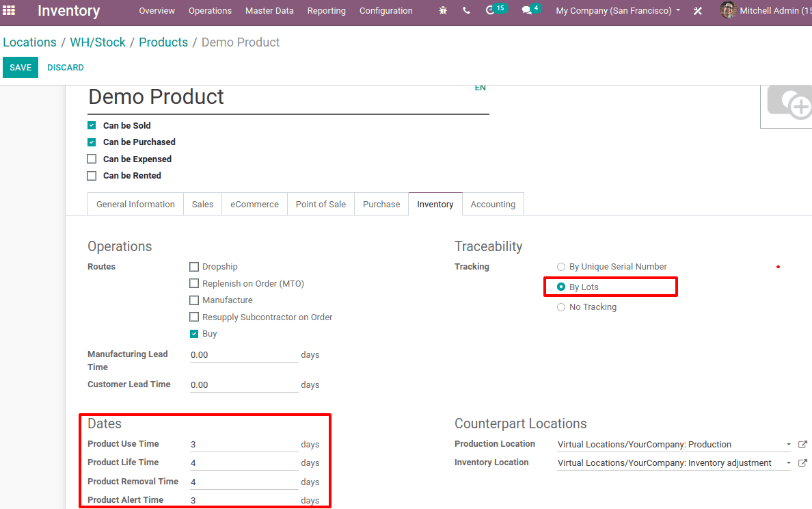Edit Product Alert Time field
The image size is (812, 509).
244,500
